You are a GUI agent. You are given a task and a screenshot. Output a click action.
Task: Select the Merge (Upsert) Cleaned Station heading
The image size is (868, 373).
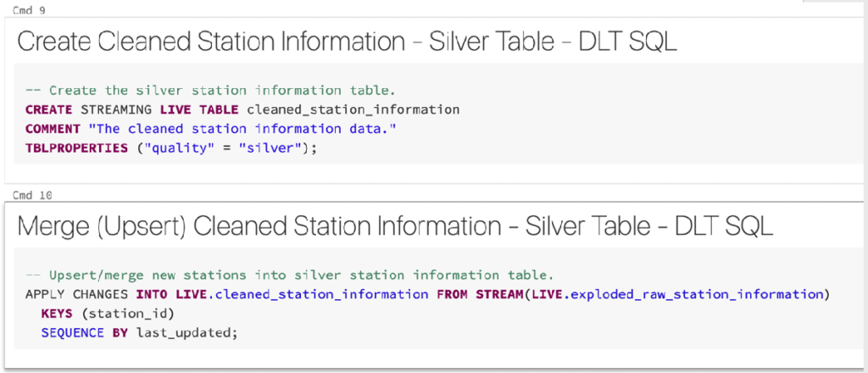click(395, 228)
